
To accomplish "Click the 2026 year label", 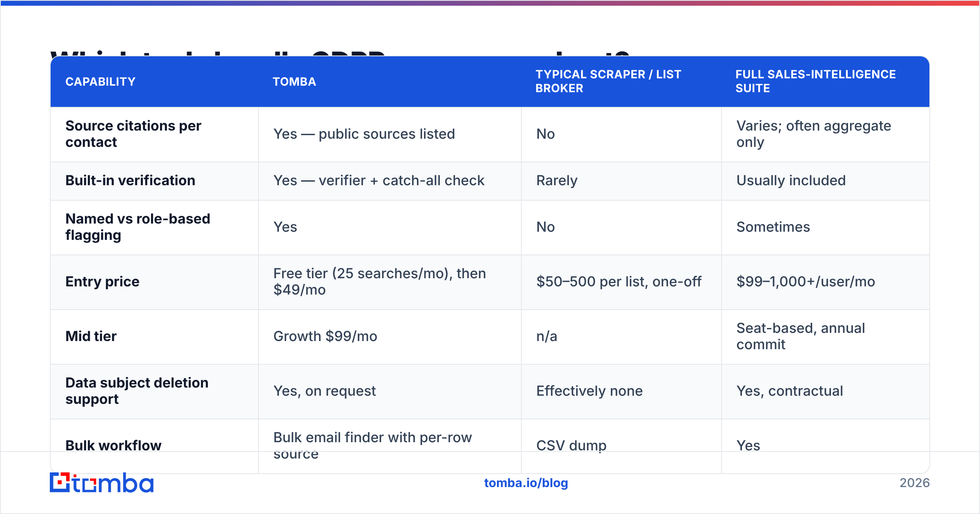I will [915, 483].
